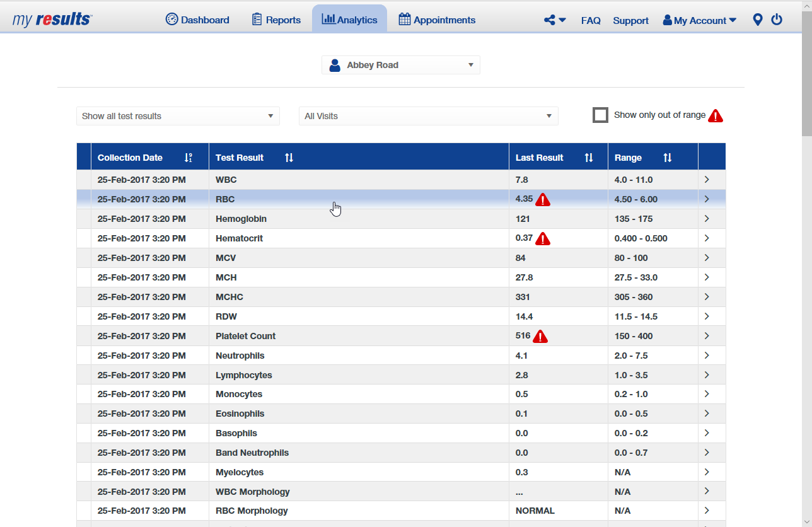Click the RBC out-of-range warning icon
Viewport: 812px width, 527px height.
(x=543, y=200)
